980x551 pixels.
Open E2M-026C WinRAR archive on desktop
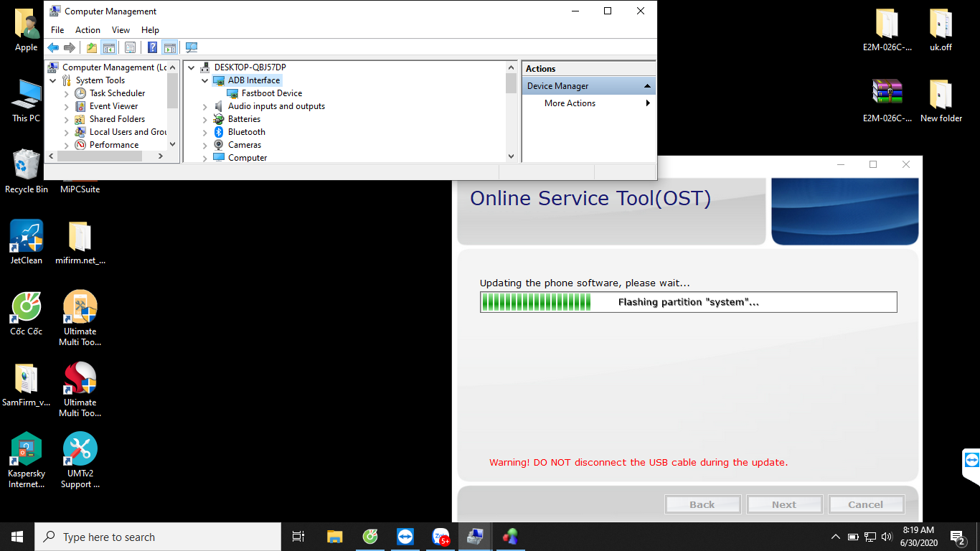pyautogui.click(x=887, y=100)
